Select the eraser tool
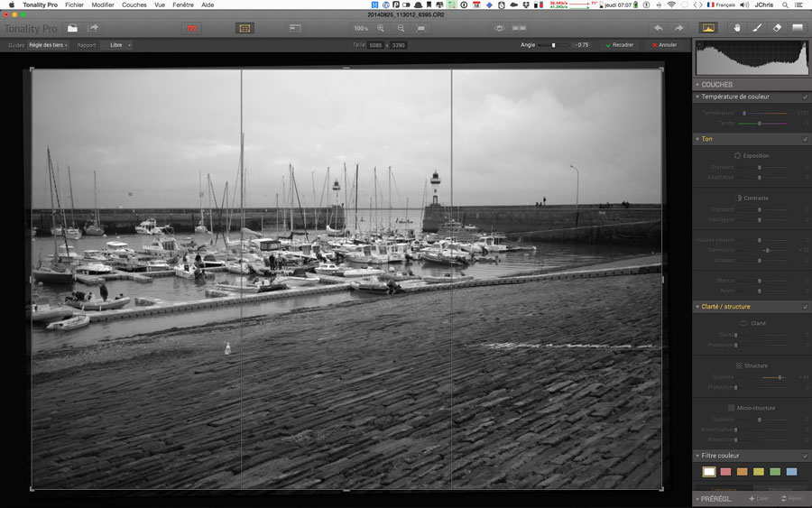Viewport: 812px width, 508px height. pos(777,29)
